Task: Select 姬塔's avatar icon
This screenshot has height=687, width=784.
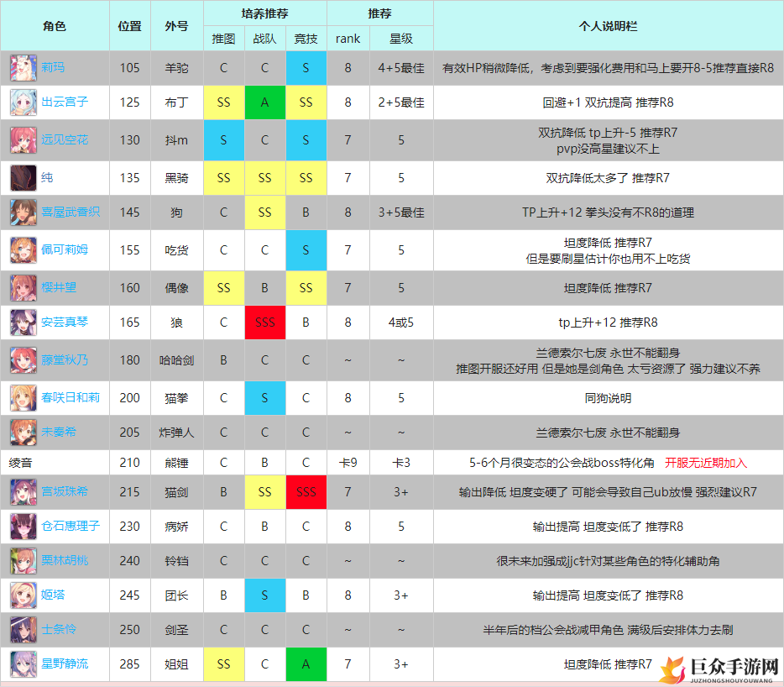Action: (24, 595)
